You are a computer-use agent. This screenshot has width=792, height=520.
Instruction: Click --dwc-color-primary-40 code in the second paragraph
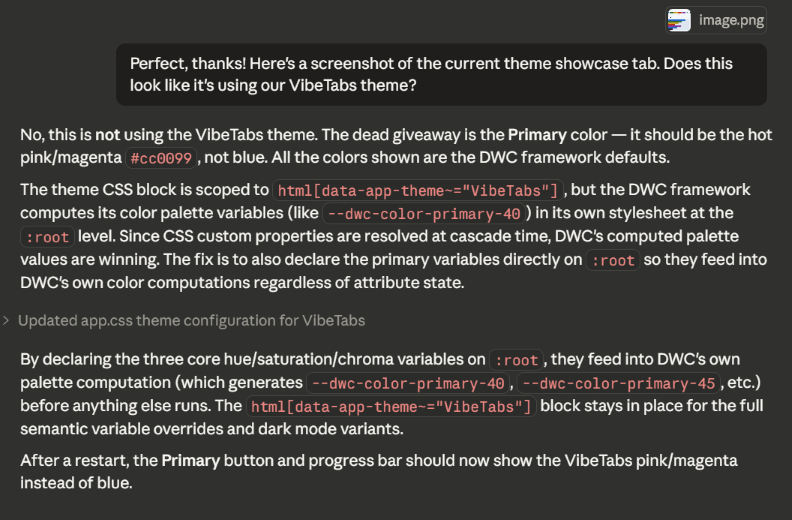(x=423, y=213)
